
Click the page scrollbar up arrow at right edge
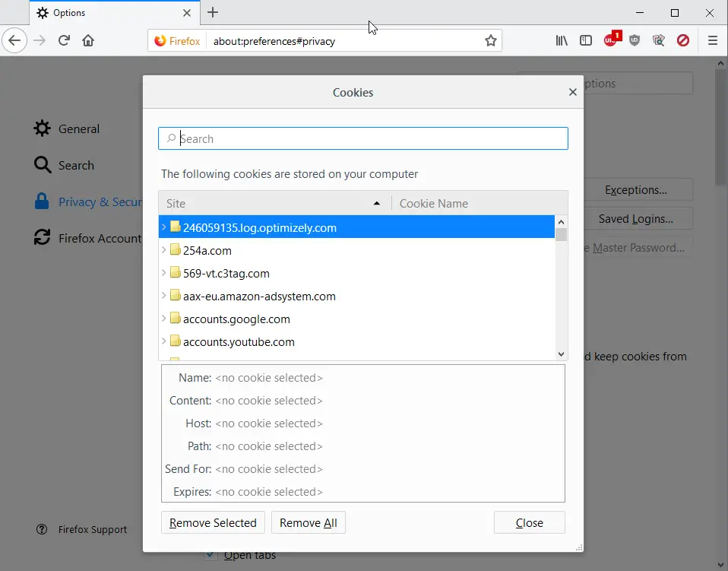(x=720, y=62)
